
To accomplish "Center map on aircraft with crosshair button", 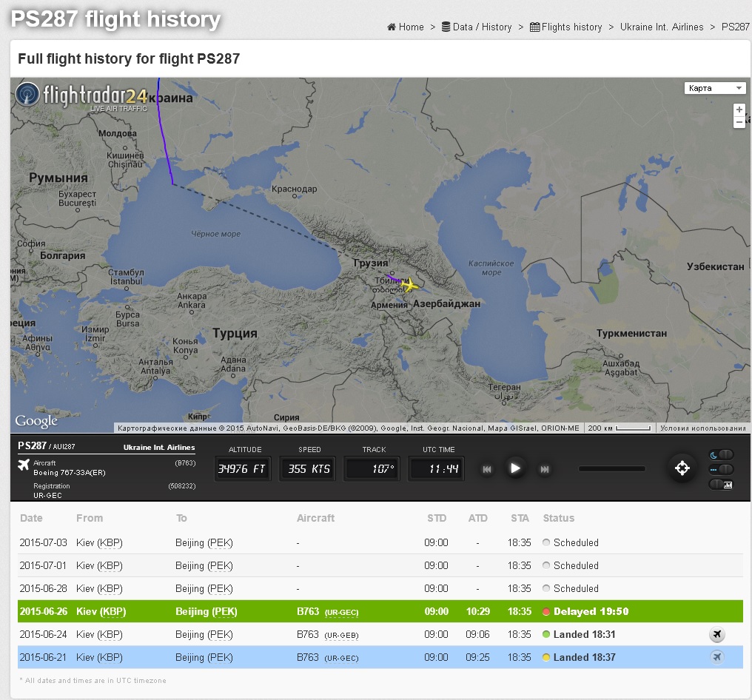I will pyautogui.click(x=682, y=468).
